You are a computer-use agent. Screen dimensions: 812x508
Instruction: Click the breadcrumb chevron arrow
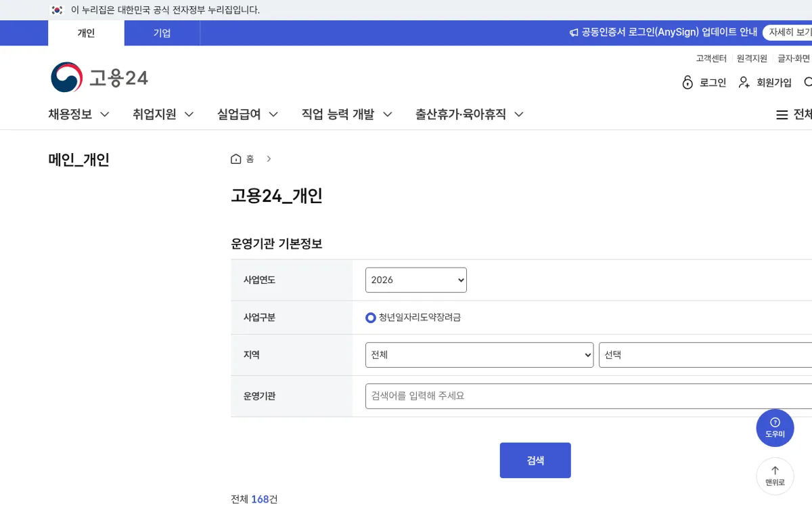[x=269, y=159]
